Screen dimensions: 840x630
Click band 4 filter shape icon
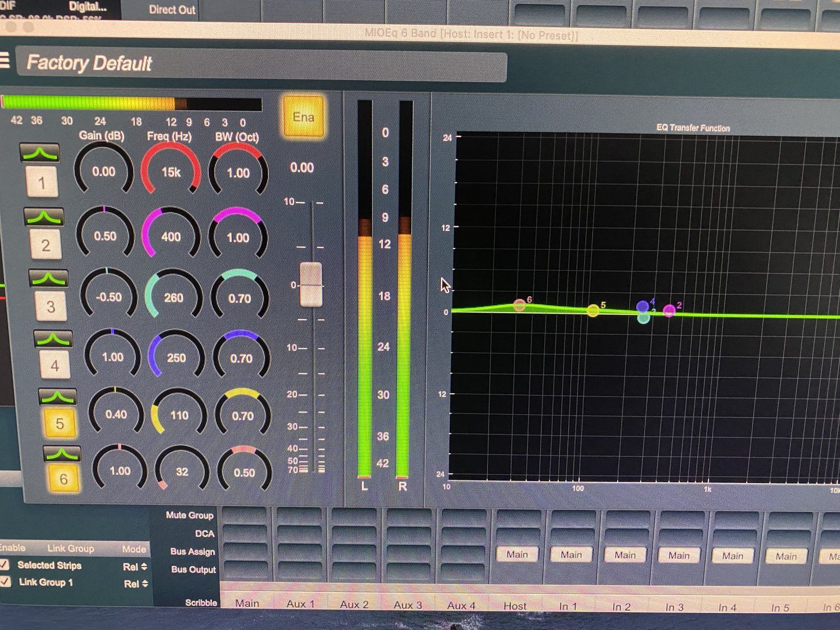[x=53, y=338]
